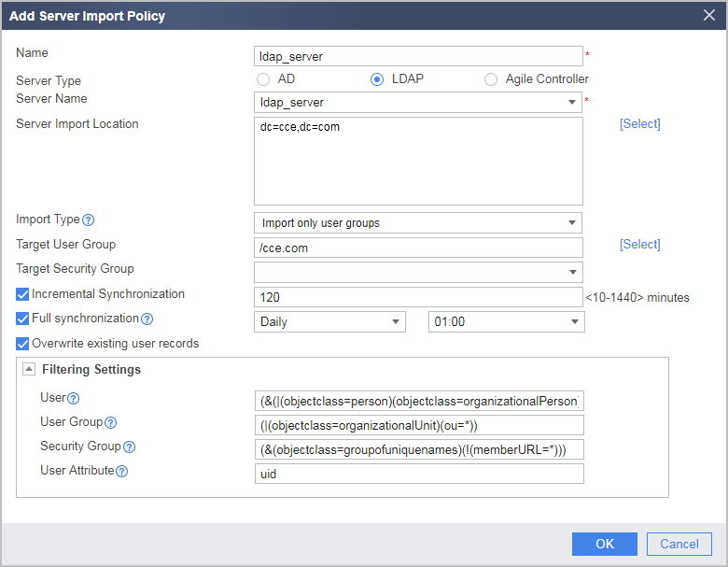Click the incremental sync minutes input field
The height and width of the screenshot is (567, 728).
(x=418, y=297)
